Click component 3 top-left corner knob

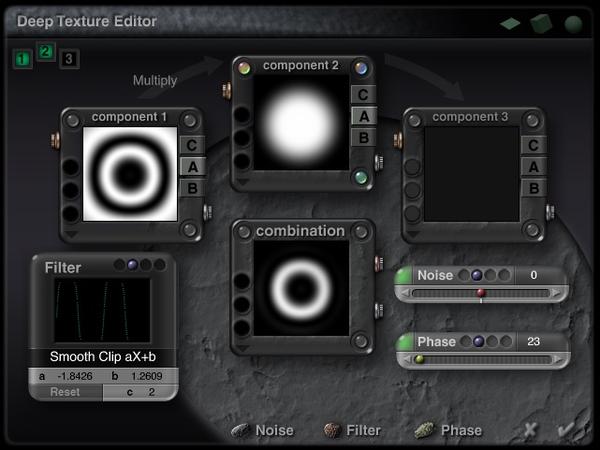click(414, 120)
